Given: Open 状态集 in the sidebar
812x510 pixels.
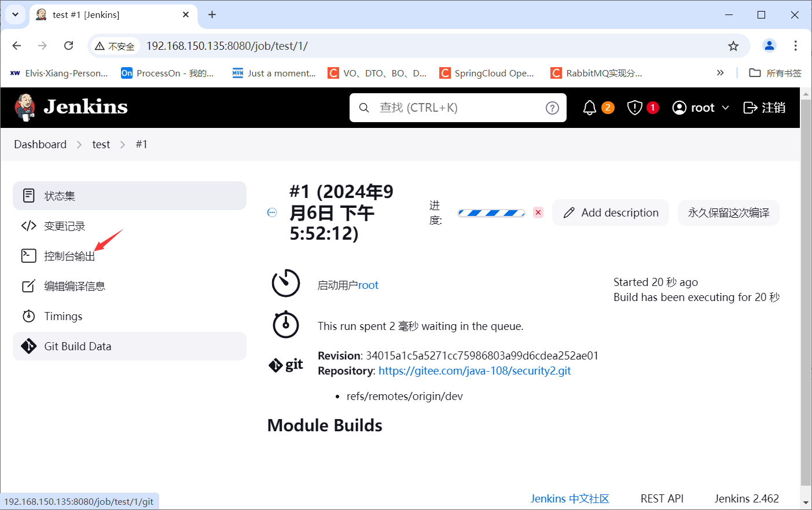Looking at the screenshot, I should (130, 196).
